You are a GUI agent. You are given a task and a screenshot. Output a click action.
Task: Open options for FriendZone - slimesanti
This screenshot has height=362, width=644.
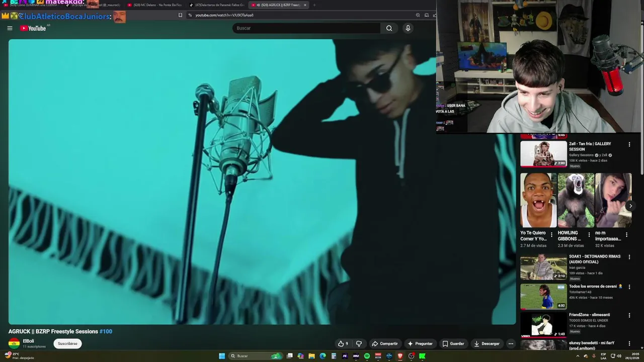pos(629,315)
